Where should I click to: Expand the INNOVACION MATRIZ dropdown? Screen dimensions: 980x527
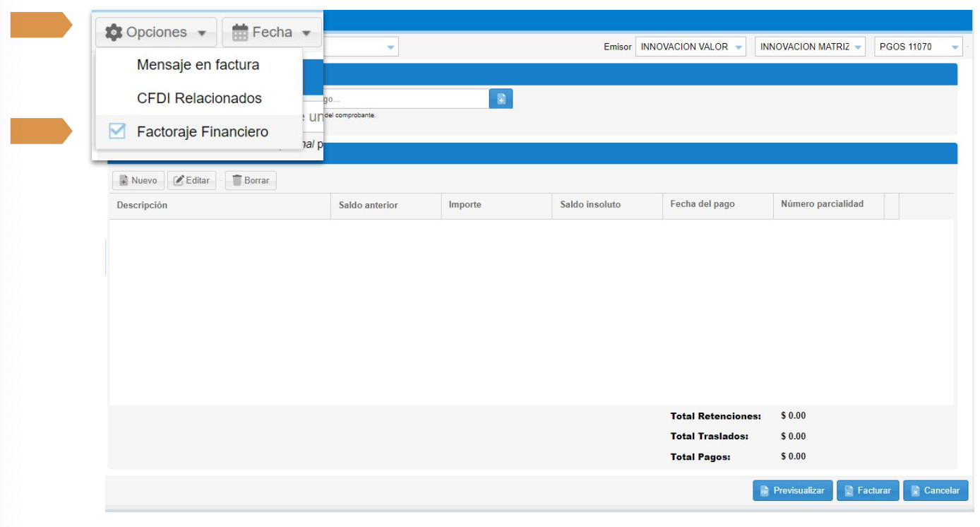pyautogui.click(x=810, y=47)
